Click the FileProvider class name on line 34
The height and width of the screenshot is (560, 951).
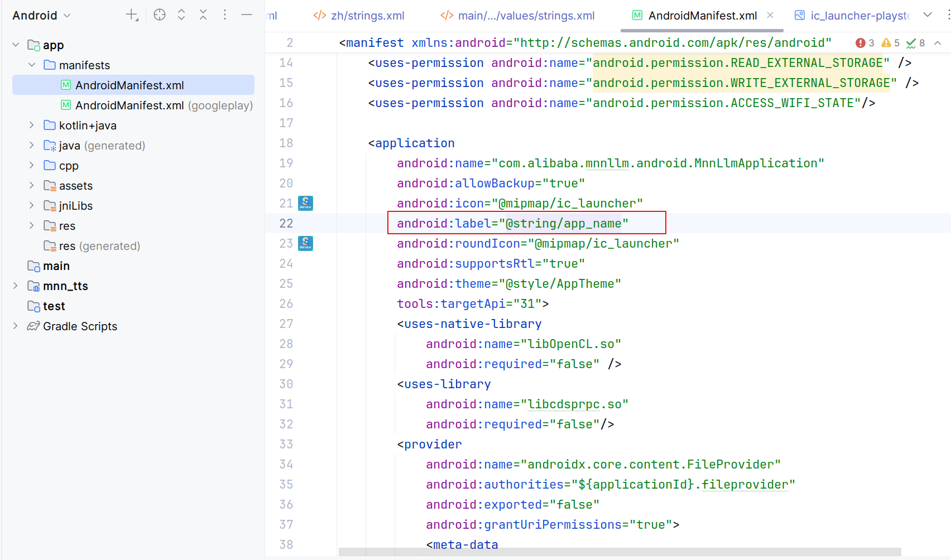pyautogui.click(x=730, y=464)
